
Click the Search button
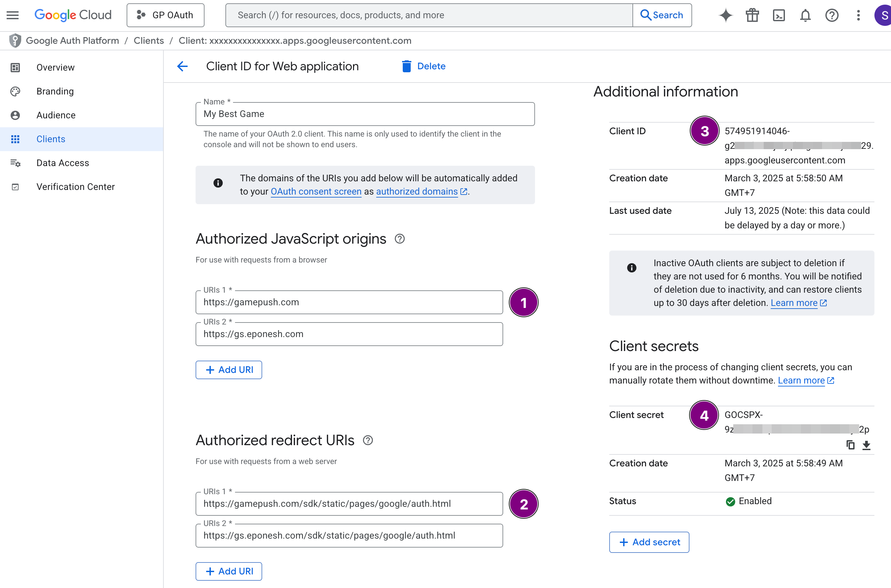click(x=662, y=15)
